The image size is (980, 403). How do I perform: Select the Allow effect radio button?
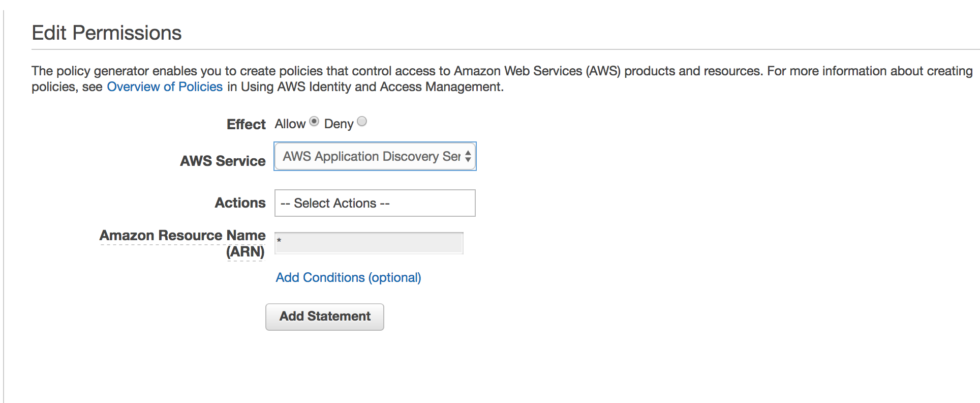314,122
